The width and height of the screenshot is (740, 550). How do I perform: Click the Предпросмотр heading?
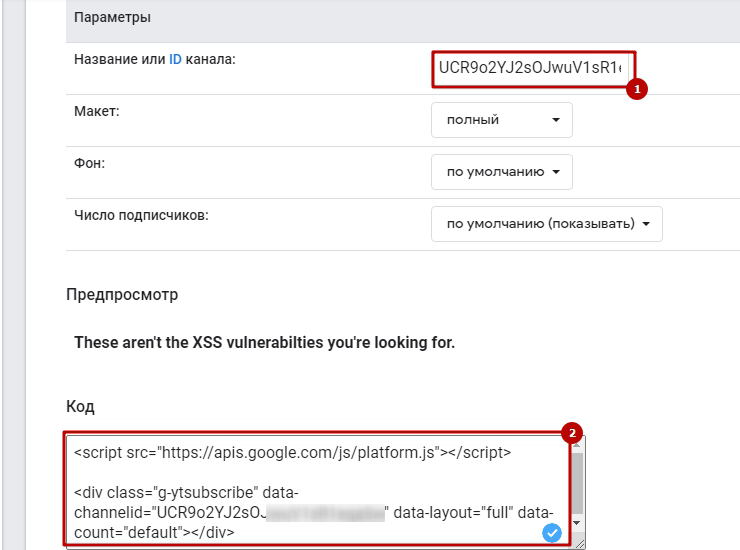(122, 295)
